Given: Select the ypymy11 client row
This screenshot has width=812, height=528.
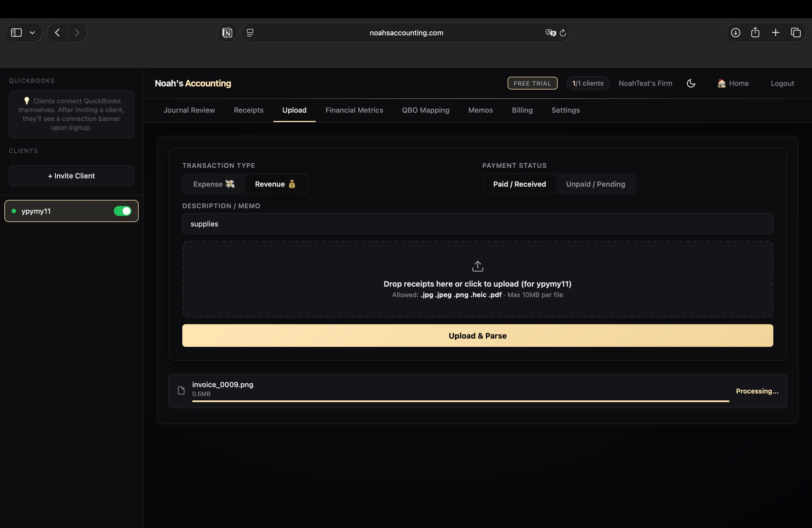Looking at the screenshot, I should point(71,211).
